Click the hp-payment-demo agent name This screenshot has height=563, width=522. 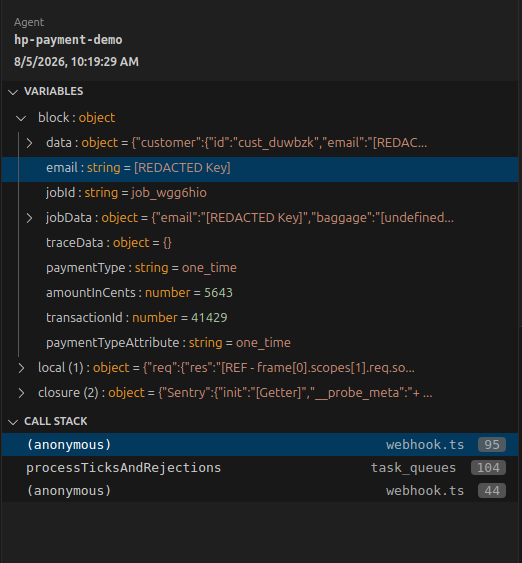click(x=68, y=39)
